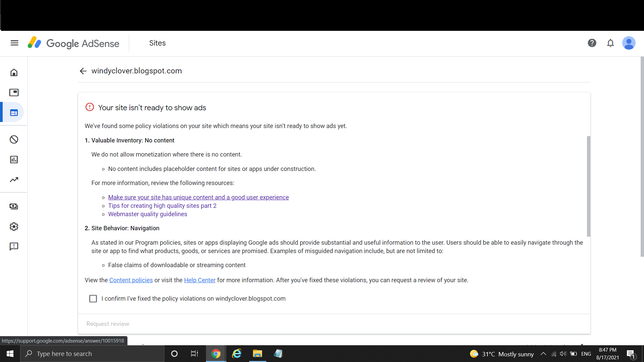Open the AdSense pages panel icon
This screenshot has height=362, width=644.
(x=13, y=113)
